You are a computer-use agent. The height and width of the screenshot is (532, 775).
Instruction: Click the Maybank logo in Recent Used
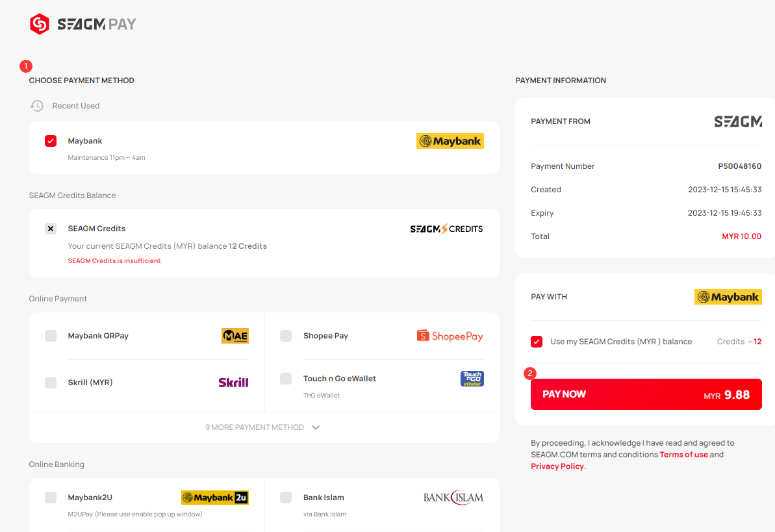tap(450, 141)
